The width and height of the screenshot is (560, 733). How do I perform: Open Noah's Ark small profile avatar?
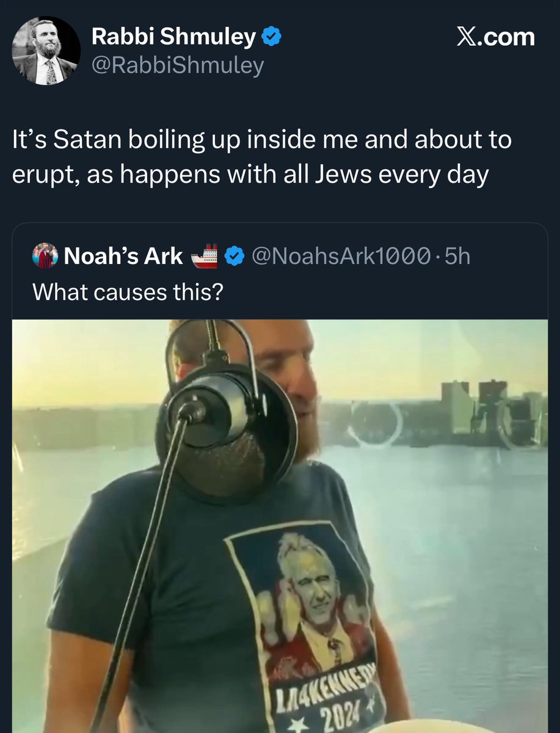tap(44, 257)
